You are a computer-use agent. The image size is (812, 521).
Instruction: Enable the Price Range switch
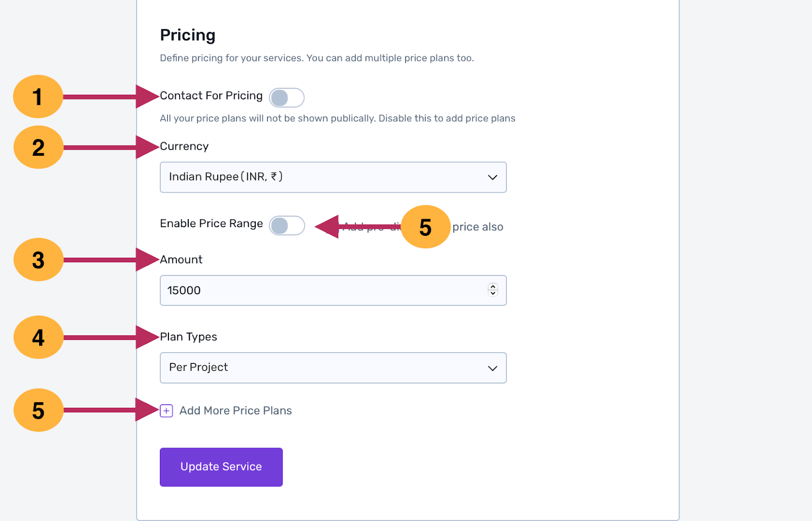click(287, 225)
